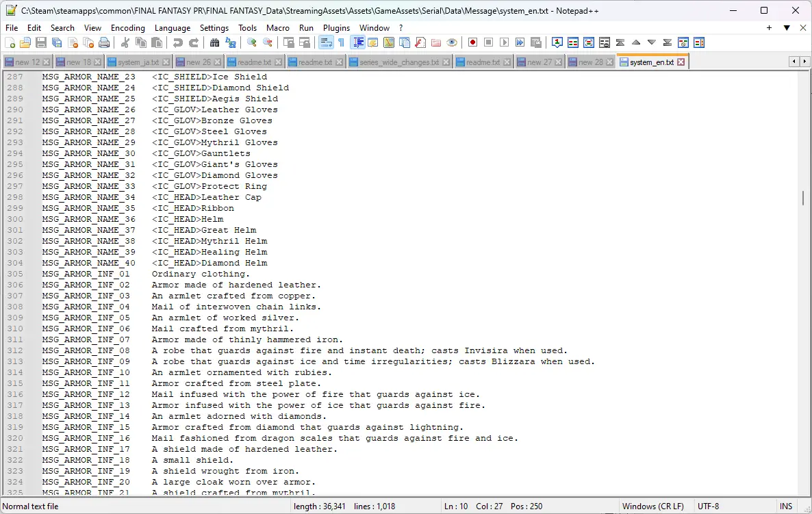Click the Paste toolbar icon
The height and width of the screenshot is (514, 812).
point(156,43)
